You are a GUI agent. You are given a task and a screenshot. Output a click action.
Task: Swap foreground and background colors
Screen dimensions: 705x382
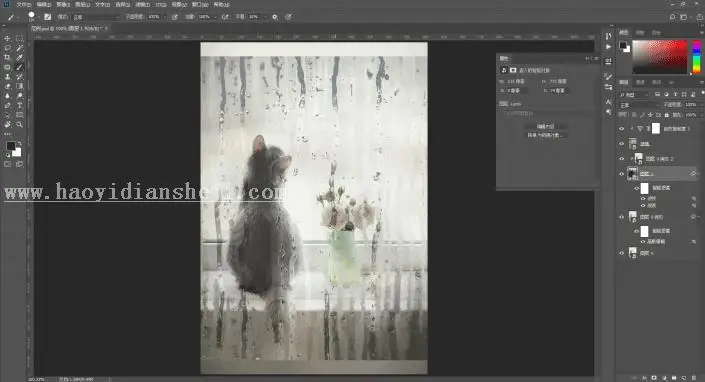[x=19, y=143]
